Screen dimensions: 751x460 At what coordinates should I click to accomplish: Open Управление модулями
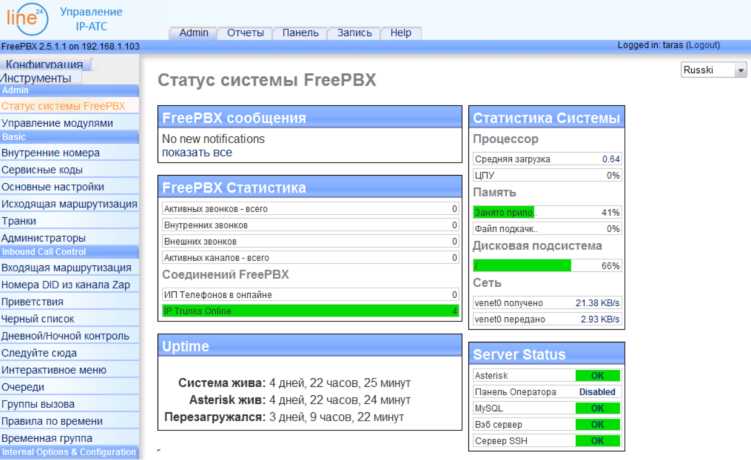pos(57,123)
